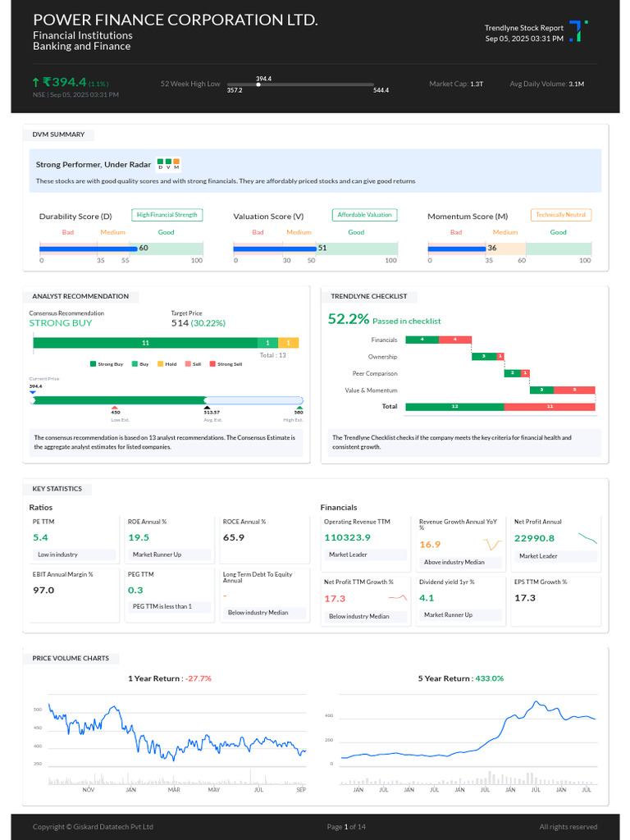Click the green High Est. marker
Viewport: 630px width, 840px height.
click(299, 408)
